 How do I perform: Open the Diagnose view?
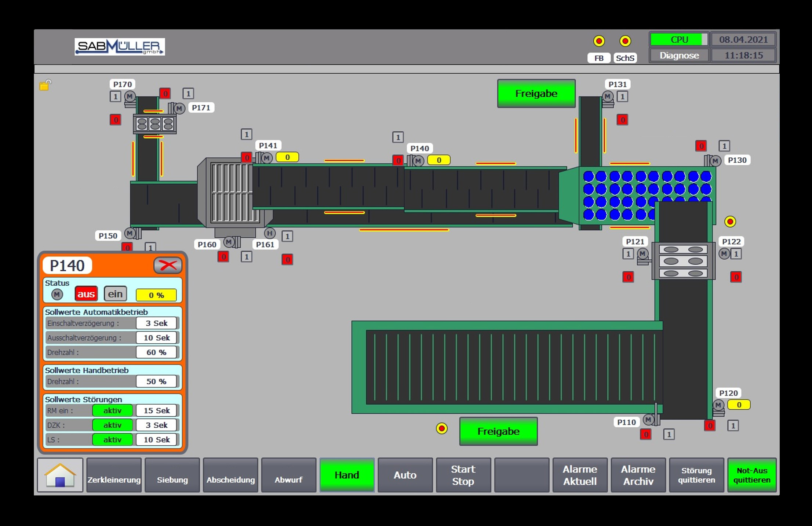click(x=680, y=55)
